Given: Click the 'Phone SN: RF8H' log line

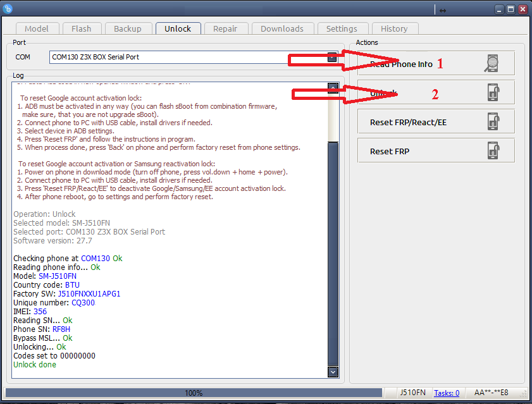Looking at the screenshot, I should (x=42, y=329).
